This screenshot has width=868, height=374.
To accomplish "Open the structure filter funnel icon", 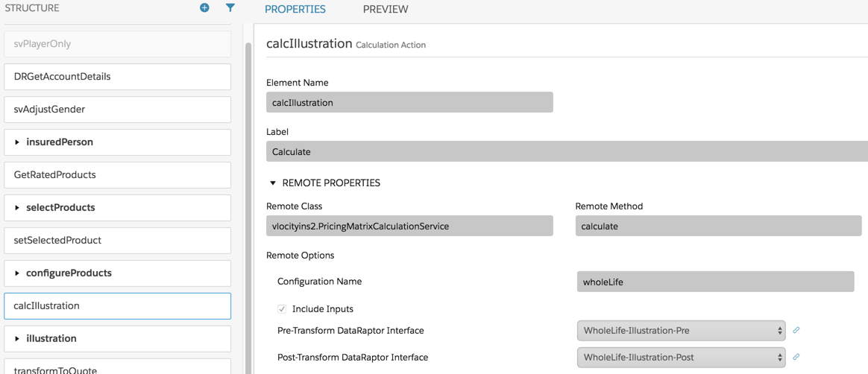I will [230, 7].
